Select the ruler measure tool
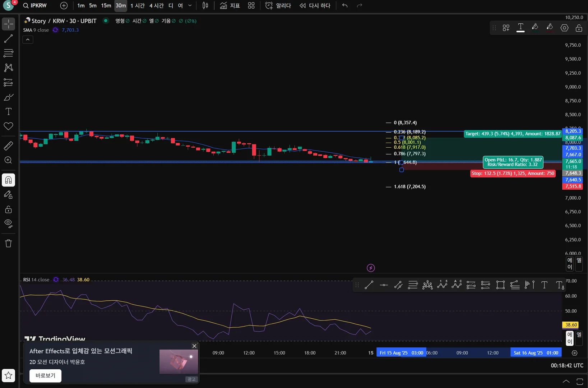Viewport: 588px width, 388px height. coord(8,145)
